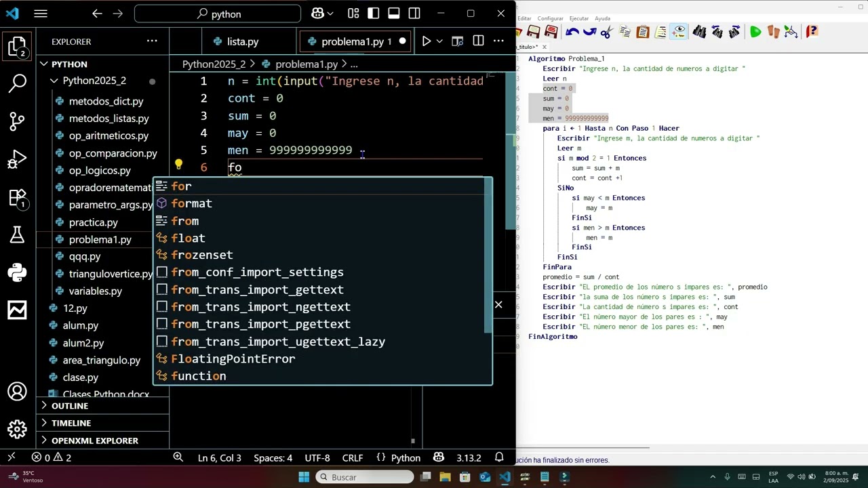Select the problema1.py editor tab

click(356, 41)
